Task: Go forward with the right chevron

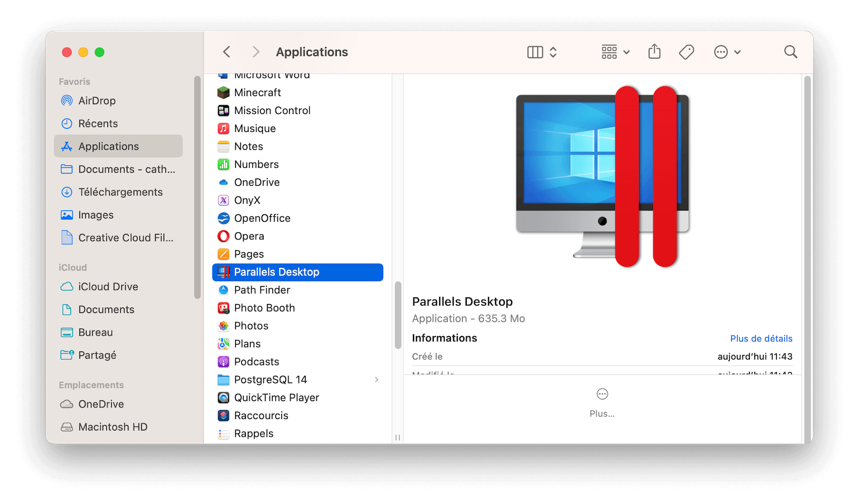Action: click(256, 52)
